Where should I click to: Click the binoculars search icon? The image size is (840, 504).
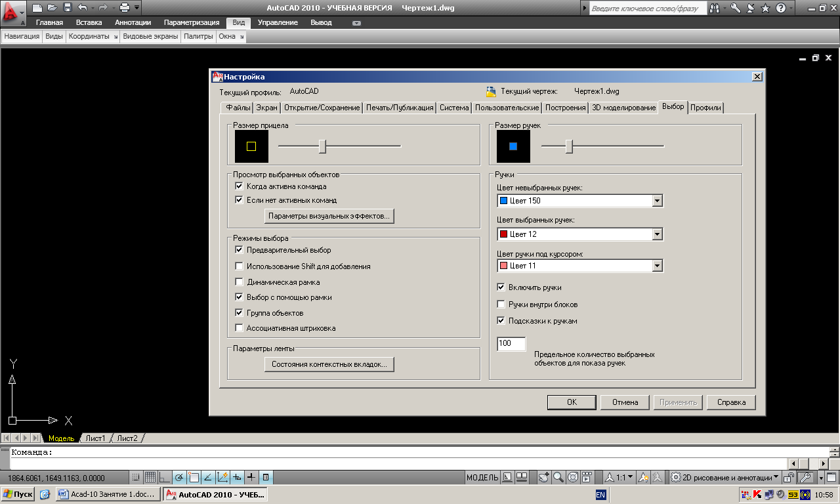click(x=715, y=8)
